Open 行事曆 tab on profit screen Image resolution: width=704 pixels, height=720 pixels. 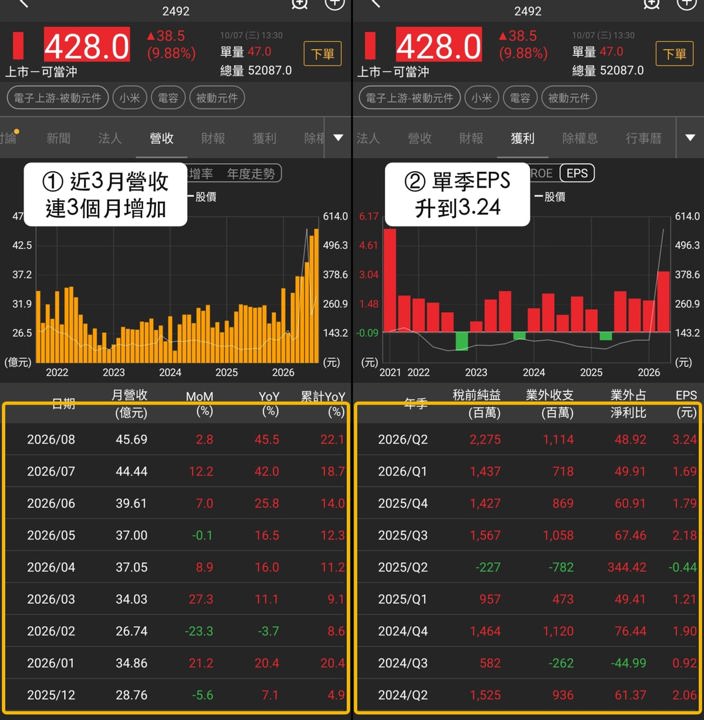643,138
